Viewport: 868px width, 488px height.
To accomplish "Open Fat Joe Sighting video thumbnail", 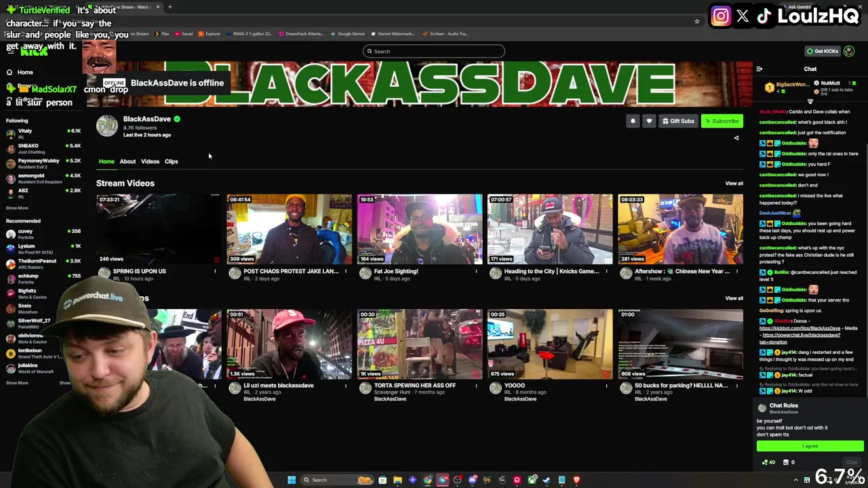I will [420, 229].
